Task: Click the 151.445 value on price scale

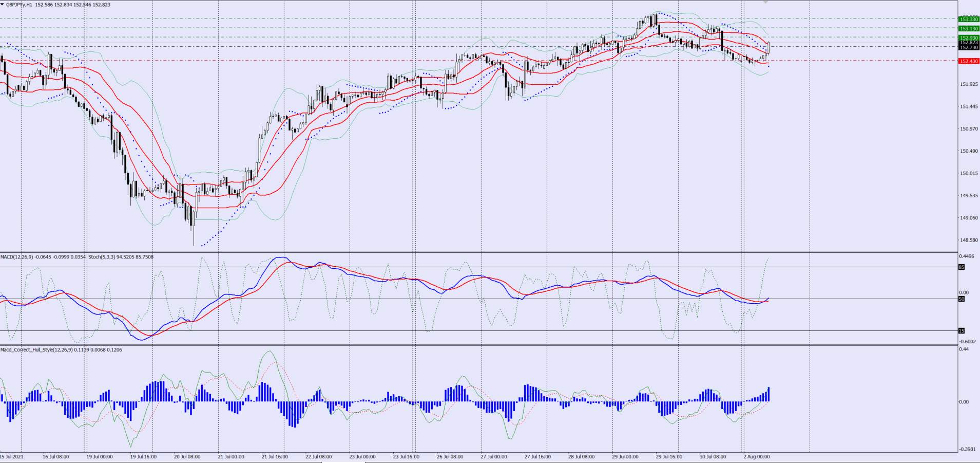Action: [x=969, y=106]
